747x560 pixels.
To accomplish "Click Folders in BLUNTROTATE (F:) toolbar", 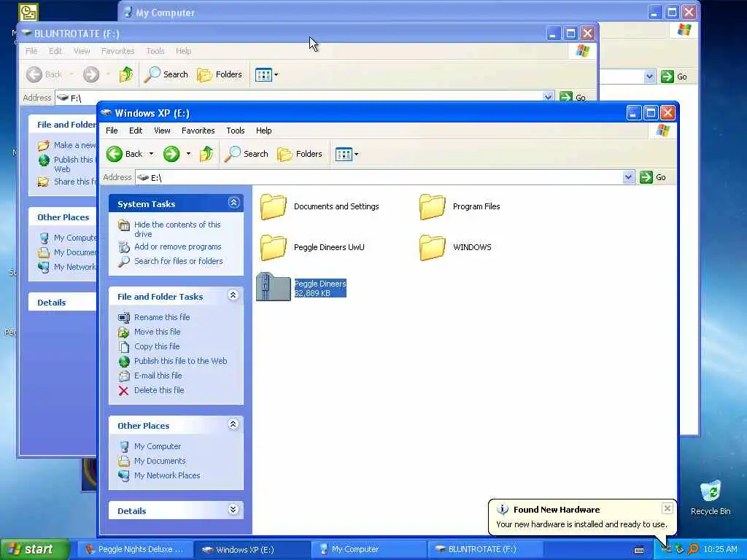I will [220, 74].
